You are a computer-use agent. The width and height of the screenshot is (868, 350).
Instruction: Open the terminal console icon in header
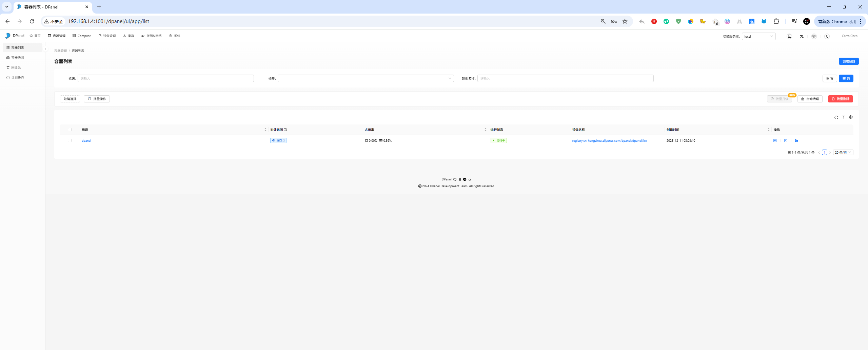(x=789, y=36)
